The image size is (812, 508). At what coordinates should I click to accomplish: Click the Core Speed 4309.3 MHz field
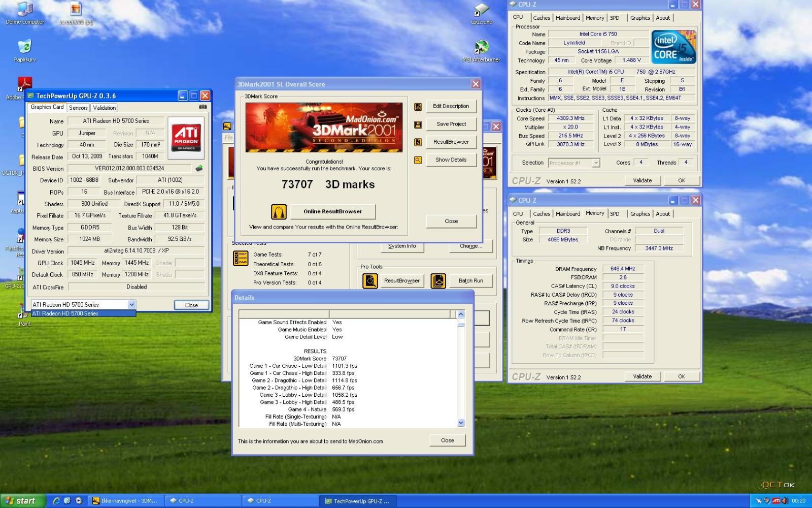click(x=571, y=118)
